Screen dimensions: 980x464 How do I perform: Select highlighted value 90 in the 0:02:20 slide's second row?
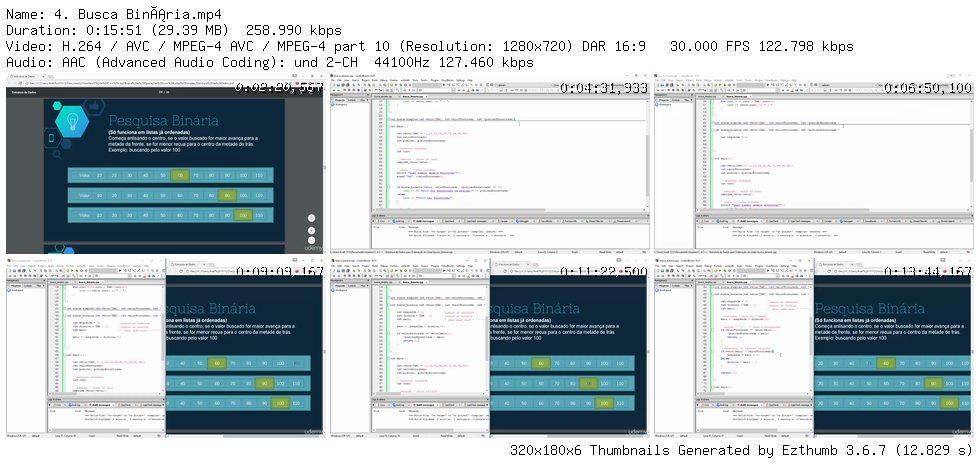[x=227, y=195]
